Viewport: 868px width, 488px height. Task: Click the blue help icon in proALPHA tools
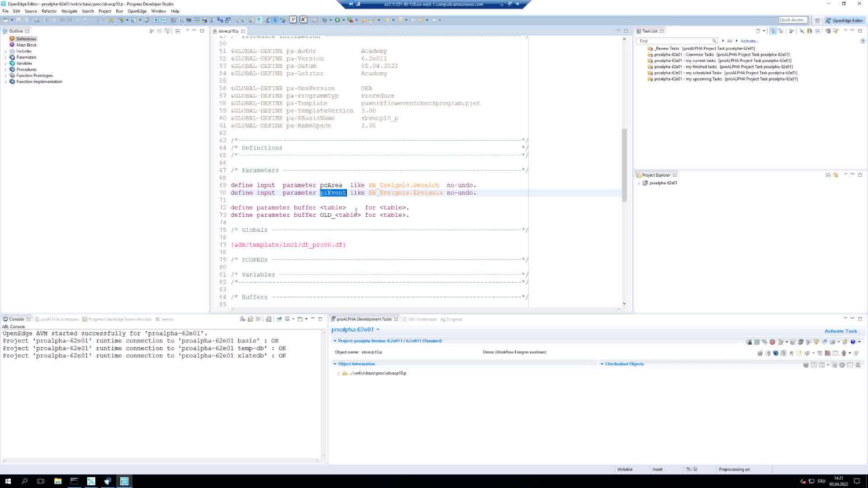[x=853, y=342]
